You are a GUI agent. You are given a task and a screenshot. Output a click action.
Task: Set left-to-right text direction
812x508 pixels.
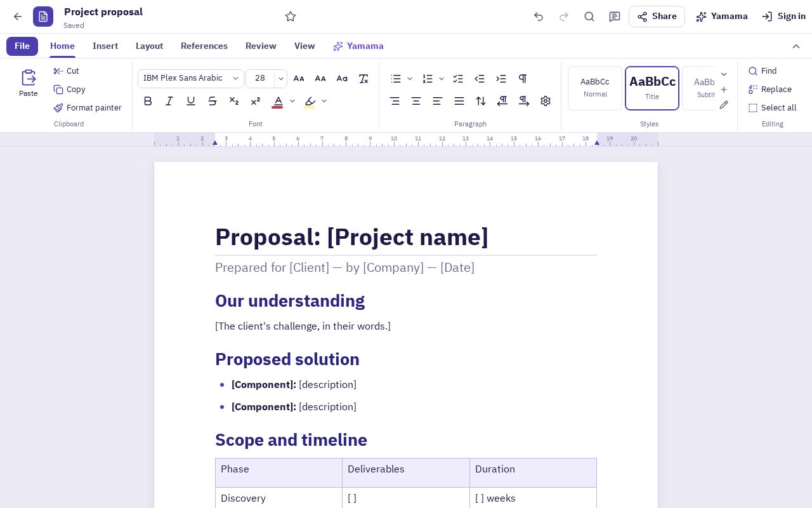point(524,101)
